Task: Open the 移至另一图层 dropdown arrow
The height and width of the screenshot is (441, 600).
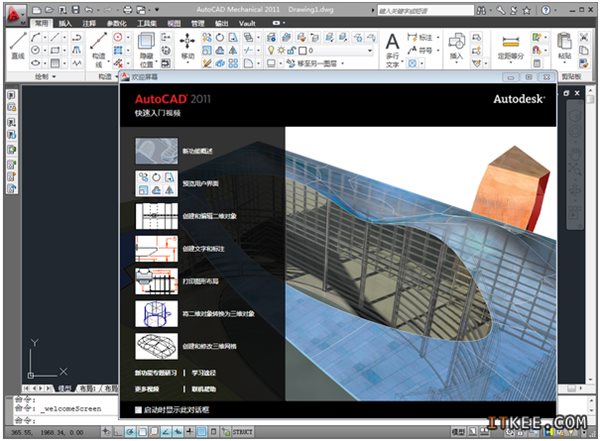Action: click(x=342, y=63)
